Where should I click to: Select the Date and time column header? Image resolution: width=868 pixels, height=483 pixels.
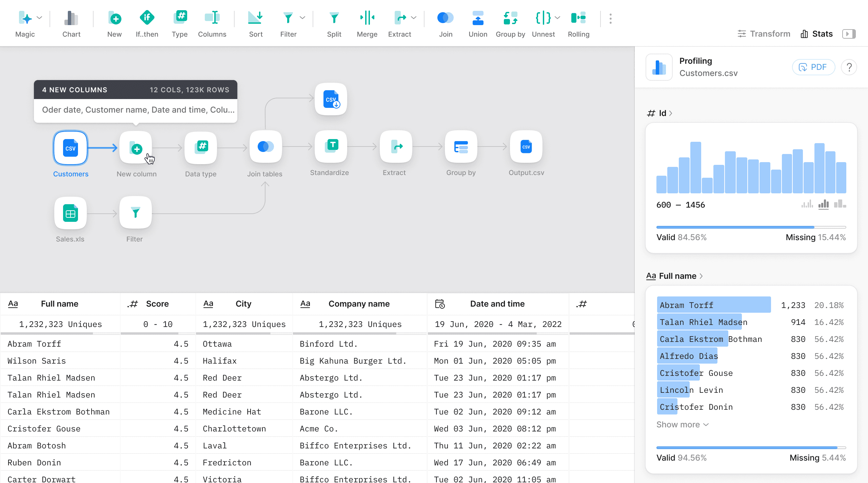click(x=498, y=304)
